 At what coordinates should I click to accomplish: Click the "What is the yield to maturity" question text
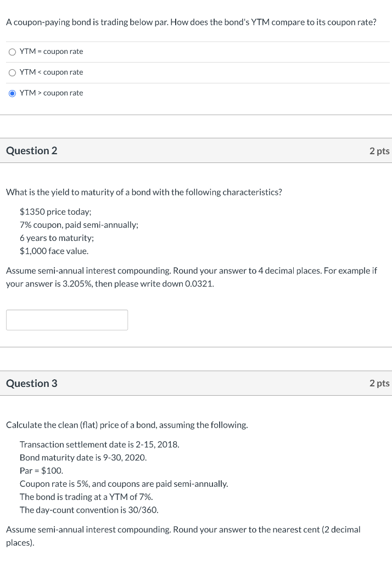[x=144, y=192]
